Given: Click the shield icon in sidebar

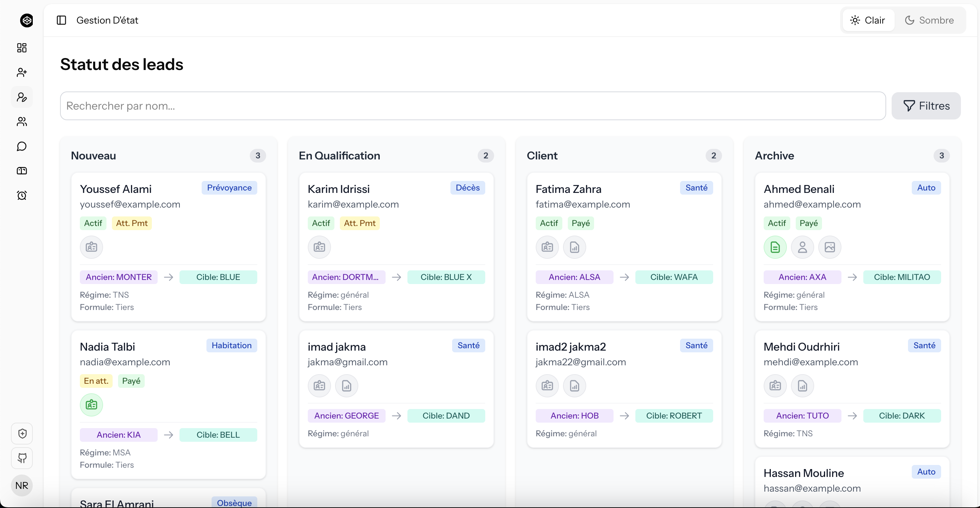Looking at the screenshot, I should (22, 434).
